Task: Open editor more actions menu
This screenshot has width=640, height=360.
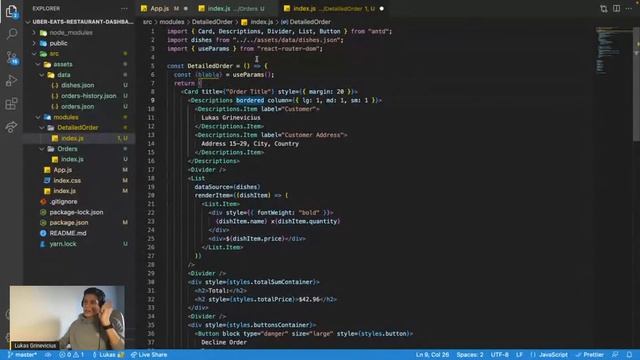Action: pyautogui.click(x=629, y=9)
